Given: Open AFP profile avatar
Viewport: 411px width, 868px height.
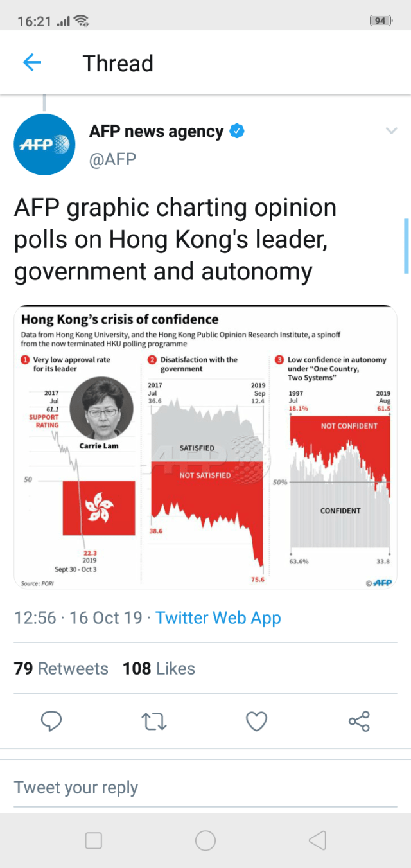Looking at the screenshot, I should (x=44, y=145).
